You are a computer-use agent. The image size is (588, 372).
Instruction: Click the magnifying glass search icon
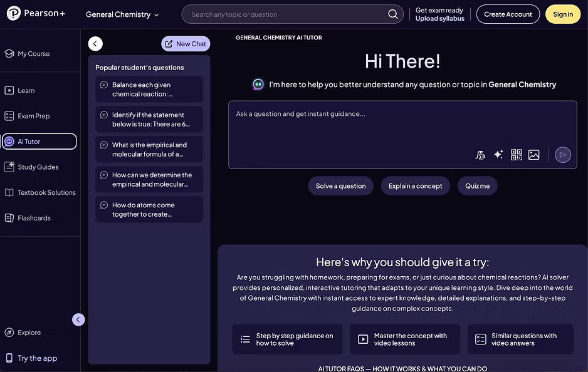(x=392, y=14)
